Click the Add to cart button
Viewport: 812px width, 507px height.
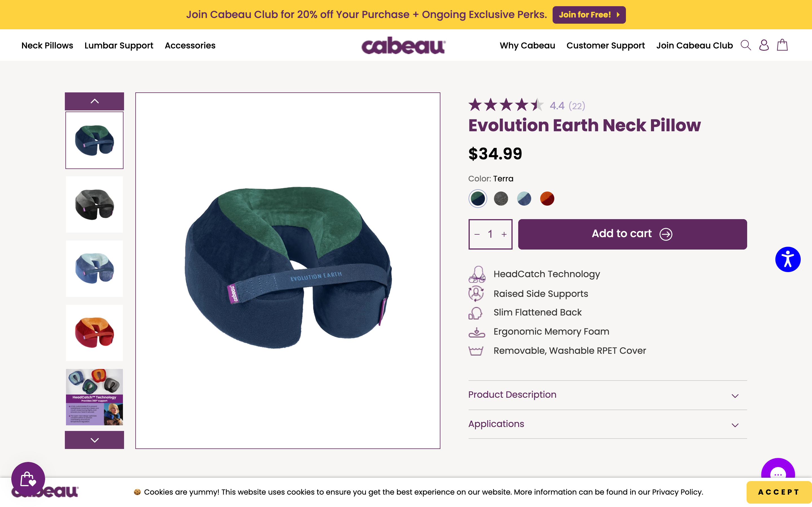point(632,234)
